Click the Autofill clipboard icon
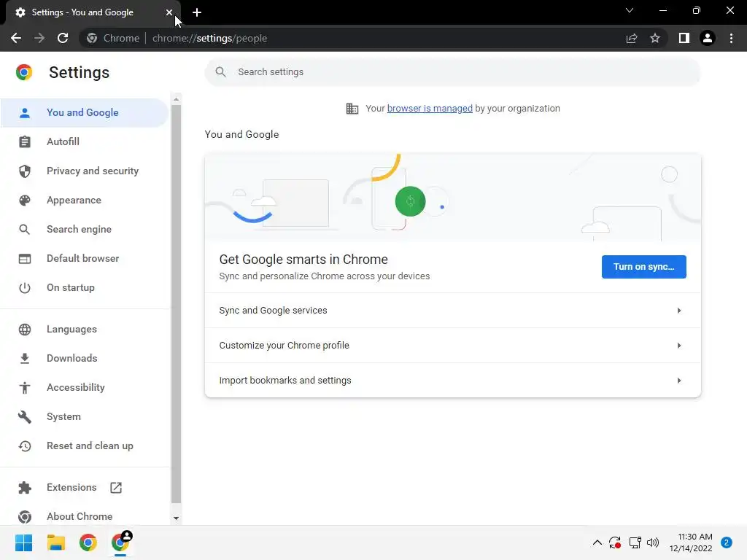This screenshot has width=747, height=560. coord(25,142)
